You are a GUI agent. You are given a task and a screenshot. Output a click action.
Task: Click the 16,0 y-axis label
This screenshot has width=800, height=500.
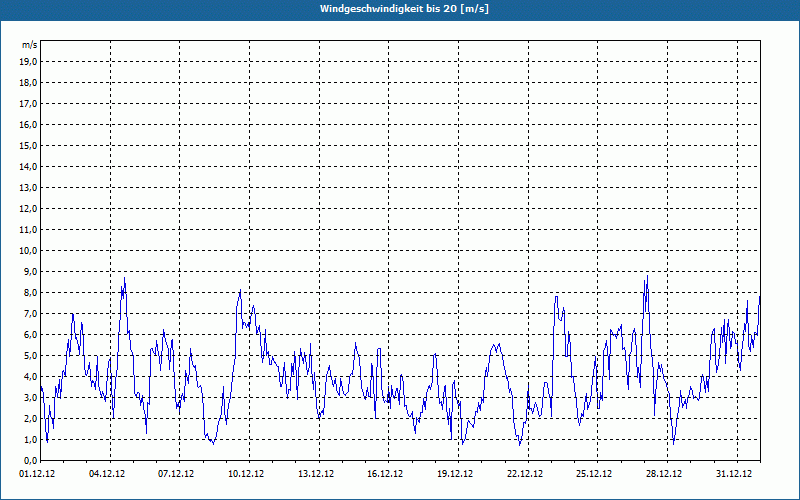28,124
